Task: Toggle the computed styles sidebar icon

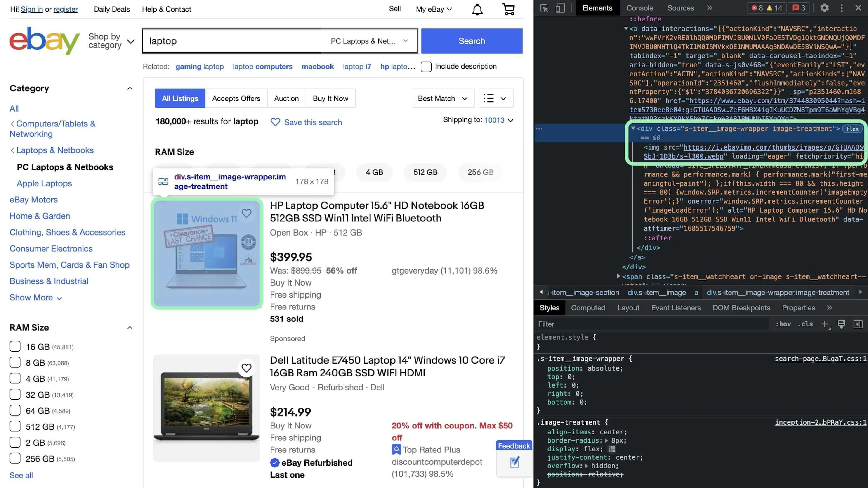Action: point(858,324)
